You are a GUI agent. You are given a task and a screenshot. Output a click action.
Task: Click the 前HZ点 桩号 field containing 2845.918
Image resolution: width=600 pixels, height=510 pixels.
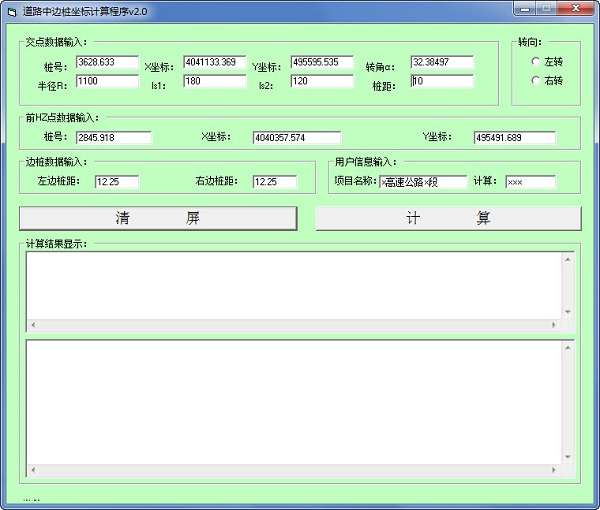coord(113,137)
